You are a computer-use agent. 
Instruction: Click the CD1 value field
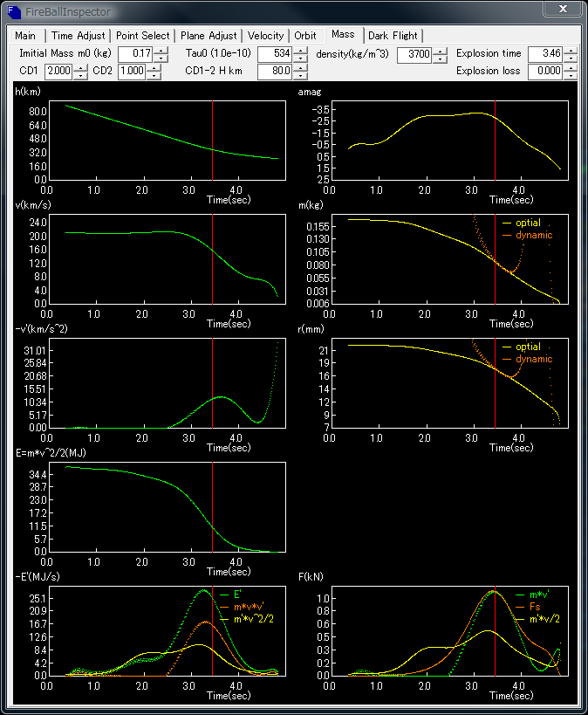coord(59,72)
